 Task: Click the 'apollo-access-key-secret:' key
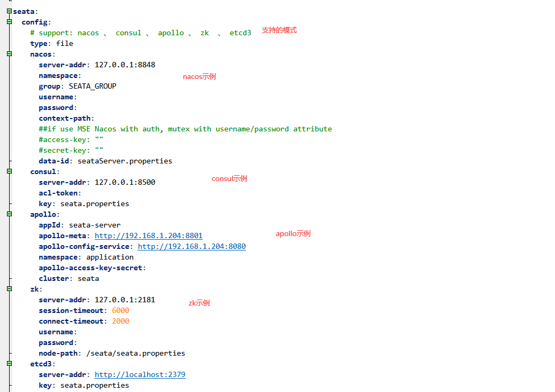(x=92, y=268)
